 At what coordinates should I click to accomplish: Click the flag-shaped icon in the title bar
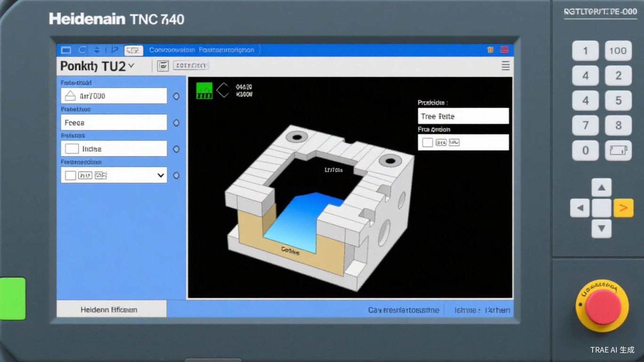114,49
